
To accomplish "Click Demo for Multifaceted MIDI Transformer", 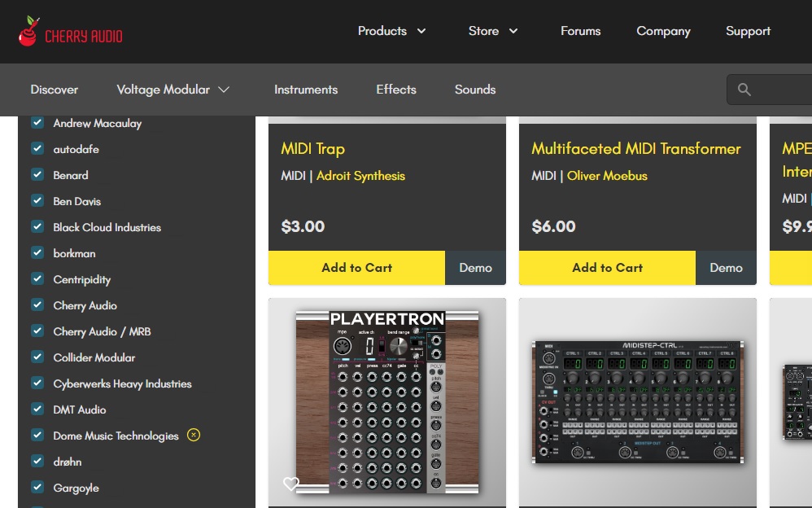I will [726, 268].
